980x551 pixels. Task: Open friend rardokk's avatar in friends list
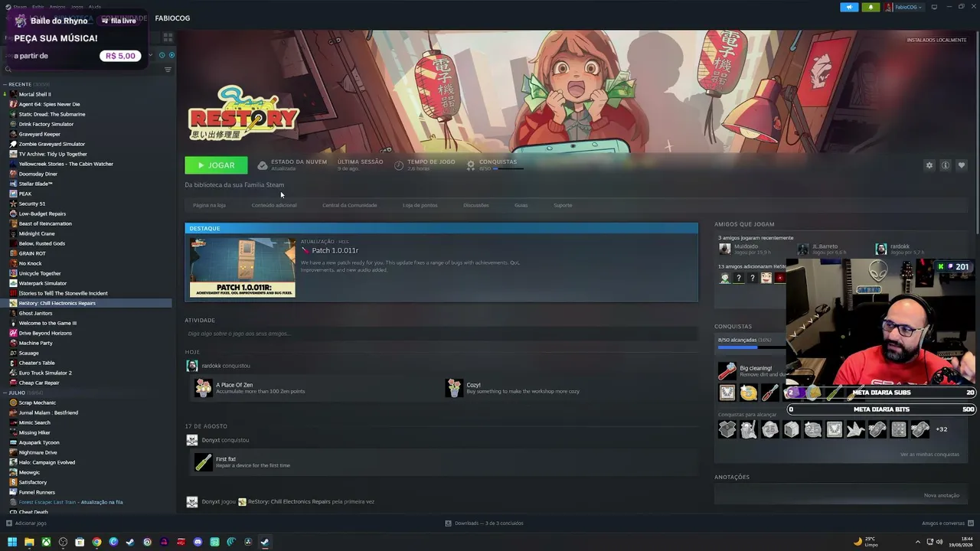(881, 249)
